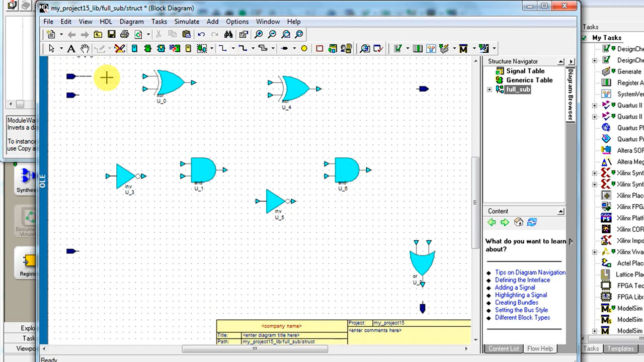Screen dimensions: 644x362
Task: Toggle the My Tasks checkbox icon
Action: [584, 38]
